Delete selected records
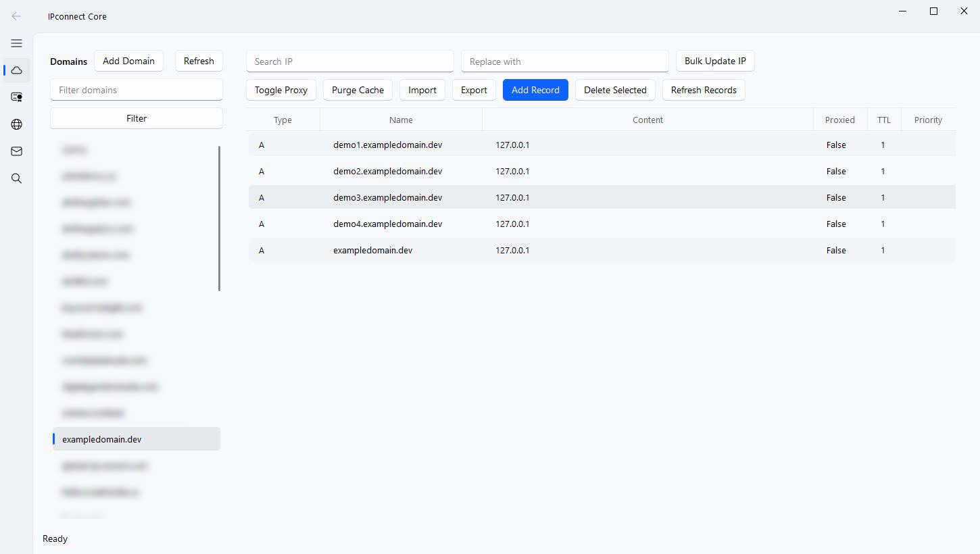The height and width of the screenshot is (554, 980). point(615,89)
